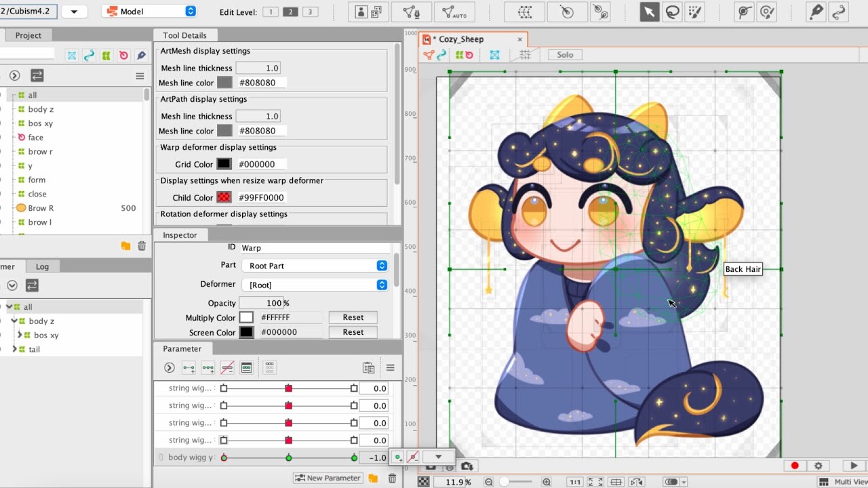Open the Parameter panel hamburger menu
This screenshot has height=488, width=868.
pyautogui.click(x=390, y=368)
